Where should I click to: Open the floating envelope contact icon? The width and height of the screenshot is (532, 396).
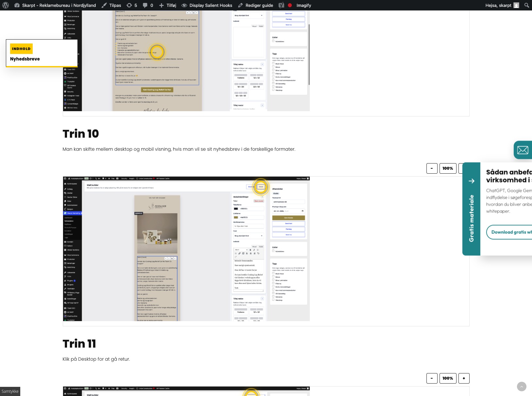click(523, 150)
